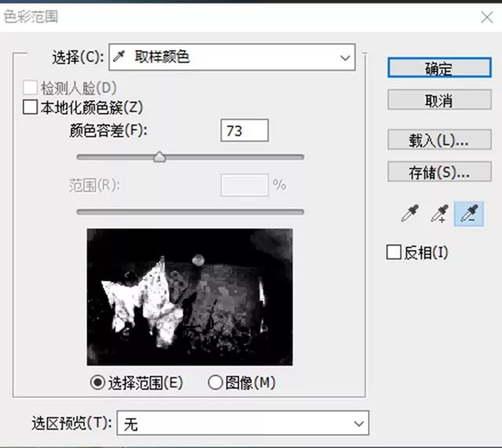Viewport: 502px width, 448px height.
Task: Tick the greyed 检测人脸(D) checkbox
Action: click(30, 87)
